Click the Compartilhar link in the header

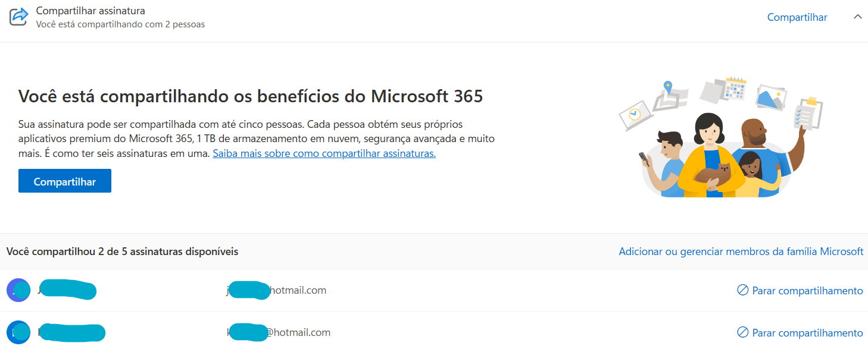[x=797, y=17]
